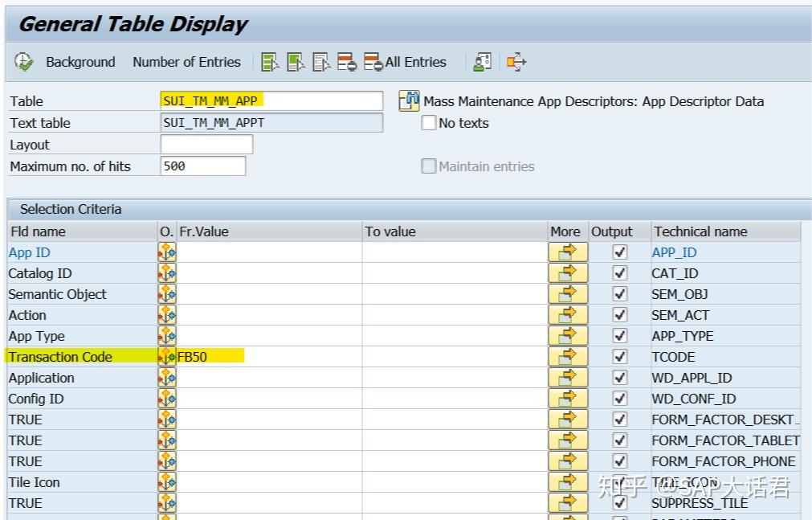Viewport: 812px width, 520px height.
Task: Click the Output column header
Action: tap(620, 231)
